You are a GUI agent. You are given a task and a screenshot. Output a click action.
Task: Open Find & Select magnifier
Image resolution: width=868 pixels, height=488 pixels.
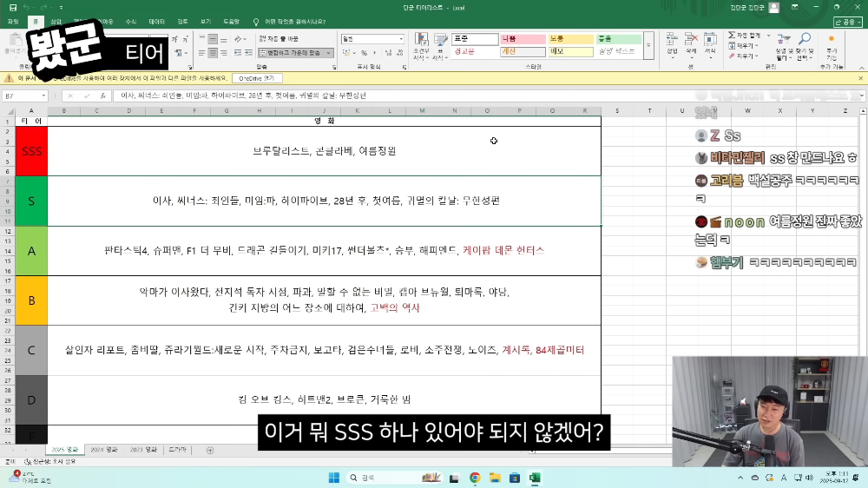point(805,47)
